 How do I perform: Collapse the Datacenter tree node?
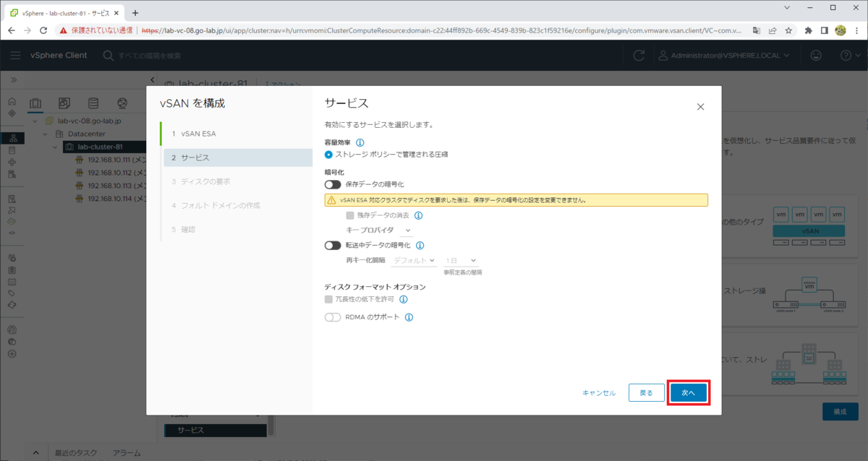click(44, 134)
